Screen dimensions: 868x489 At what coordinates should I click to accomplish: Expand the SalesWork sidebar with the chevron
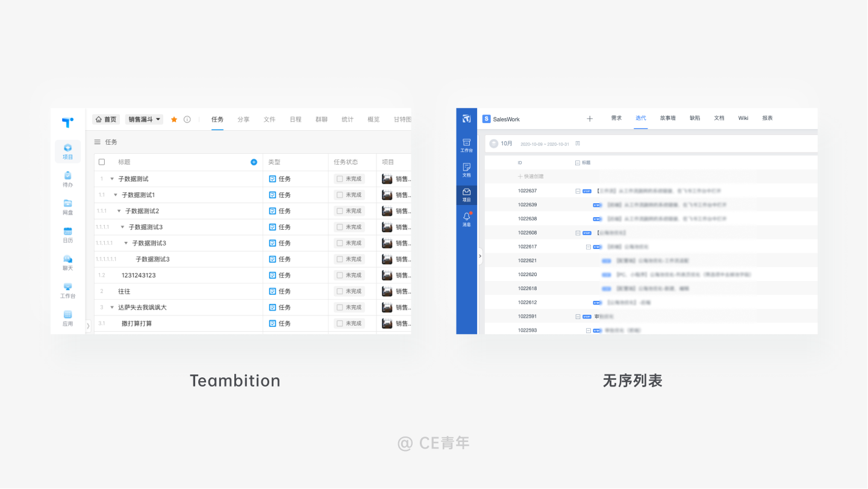point(480,256)
